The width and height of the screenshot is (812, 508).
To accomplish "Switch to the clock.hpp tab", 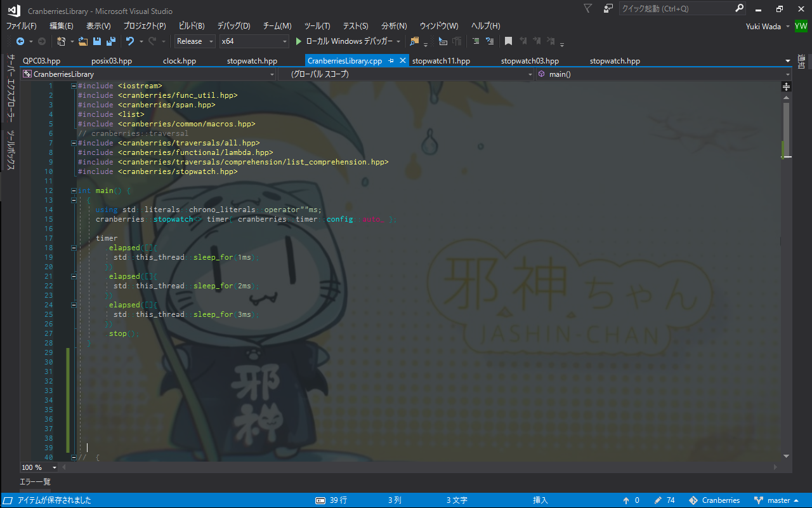I will click(x=180, y=61).
